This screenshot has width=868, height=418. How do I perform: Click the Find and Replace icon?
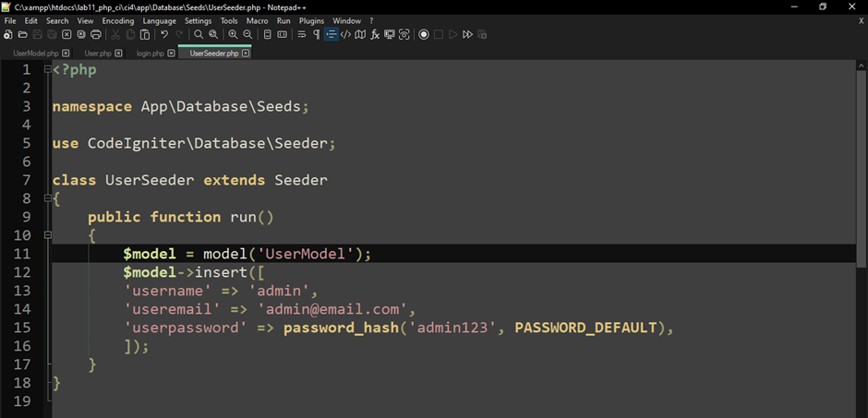[213, 34]
